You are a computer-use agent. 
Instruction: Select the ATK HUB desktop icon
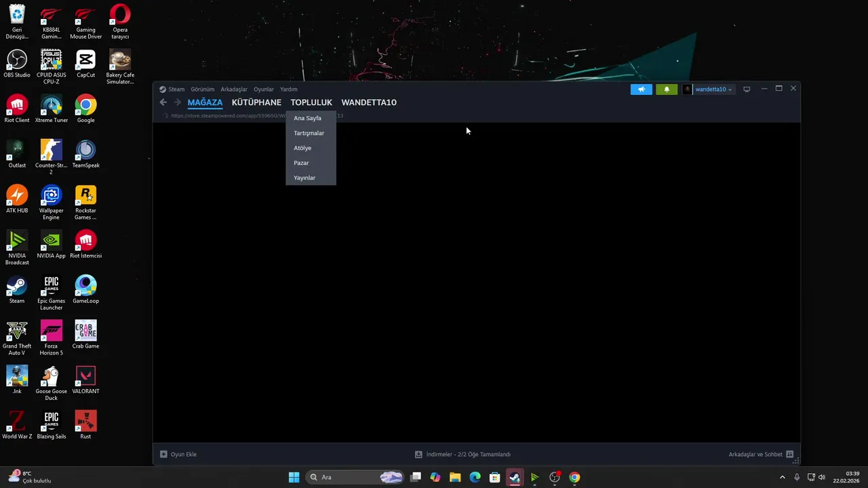coord(17,199)
